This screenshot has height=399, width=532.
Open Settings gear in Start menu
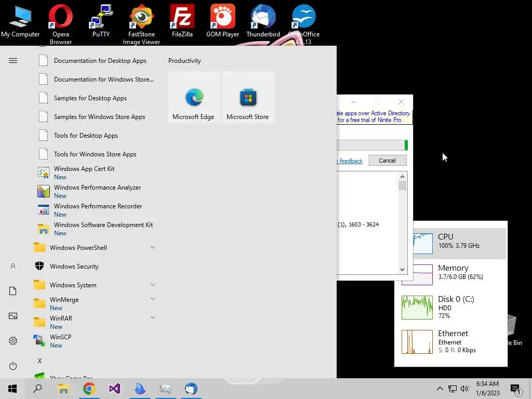tap(13, 341)
